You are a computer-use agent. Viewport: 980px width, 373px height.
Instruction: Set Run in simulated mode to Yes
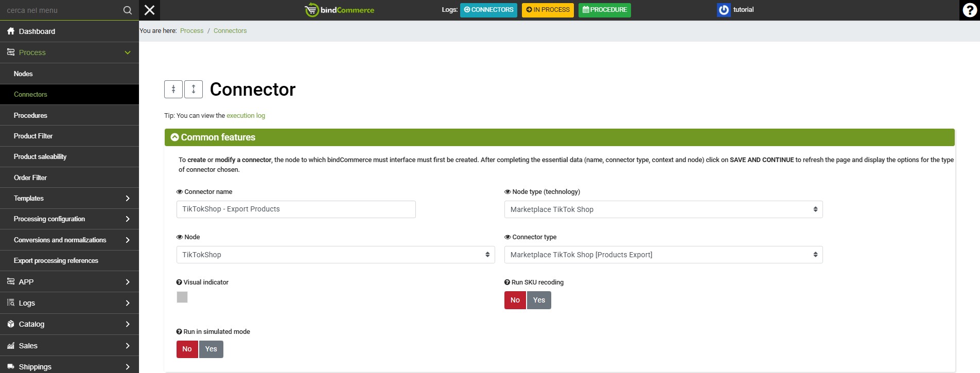click(x=211, y=349)
